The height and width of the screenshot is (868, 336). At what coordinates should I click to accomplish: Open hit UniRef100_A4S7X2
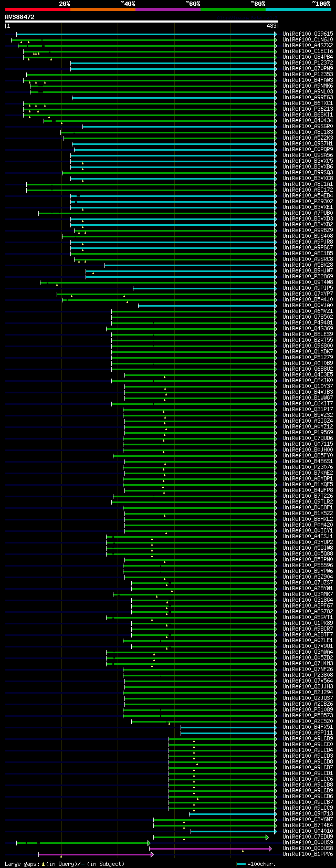tap(308, 46)
